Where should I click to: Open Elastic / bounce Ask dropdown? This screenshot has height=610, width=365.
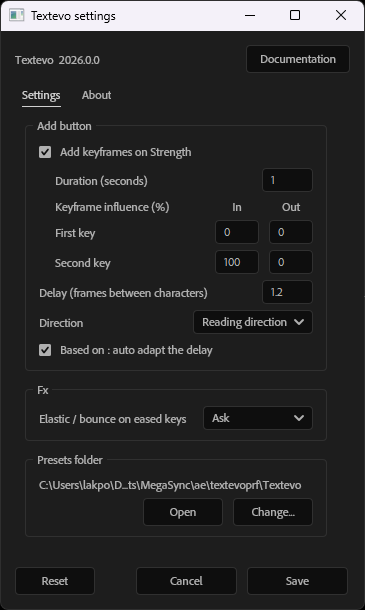point(258,418)
